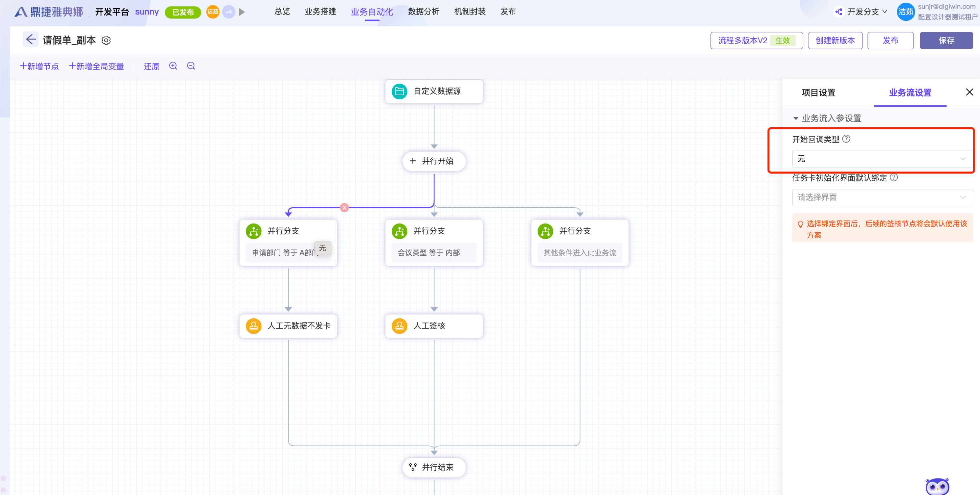
Task: Open the 开始回调类型 dropdown
Action: [882, 159]
